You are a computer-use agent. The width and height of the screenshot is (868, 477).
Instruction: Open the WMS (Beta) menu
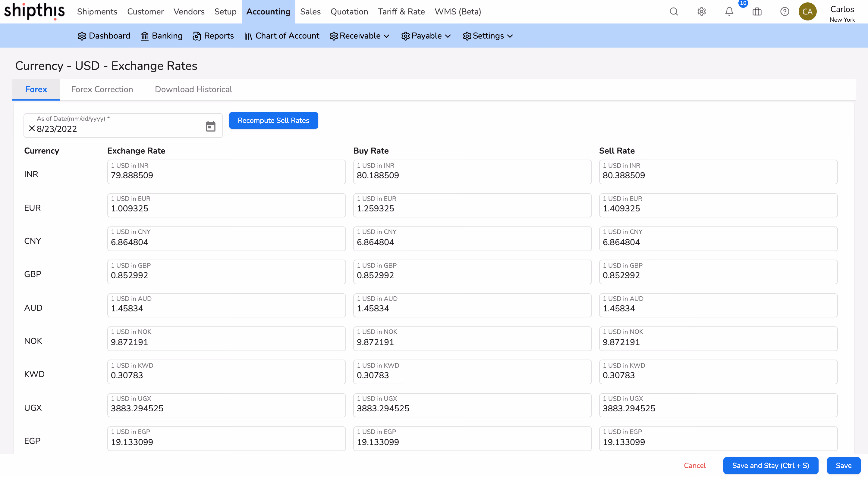pos(458,11)
